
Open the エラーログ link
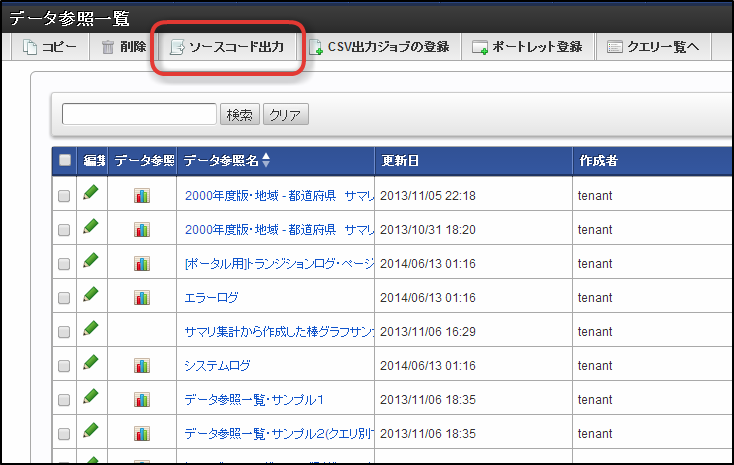pos(211,298)
